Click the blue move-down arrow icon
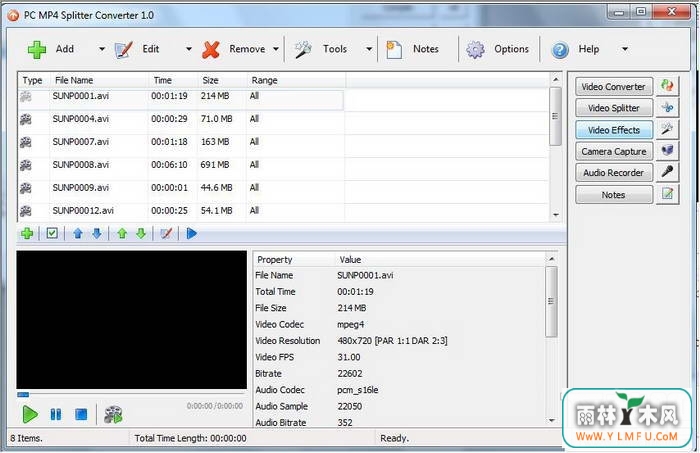 coord(97,233)
